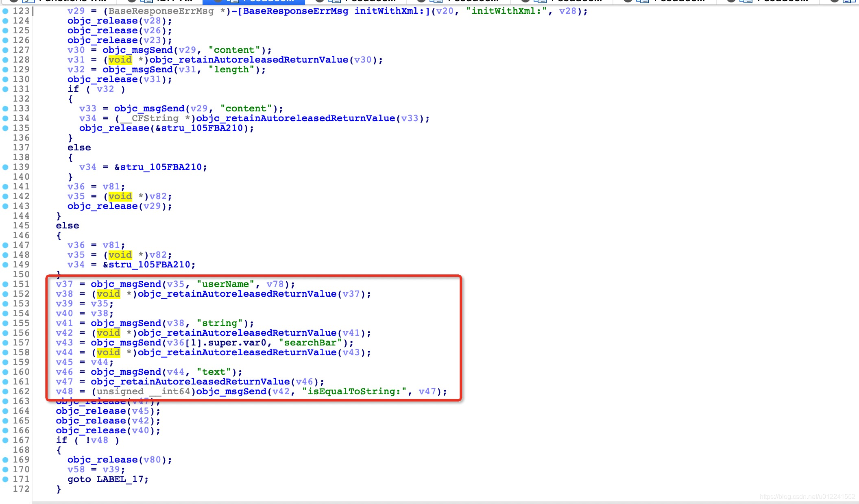Click v36[1].super.var0 expression
859x504 pixels.
216,343
